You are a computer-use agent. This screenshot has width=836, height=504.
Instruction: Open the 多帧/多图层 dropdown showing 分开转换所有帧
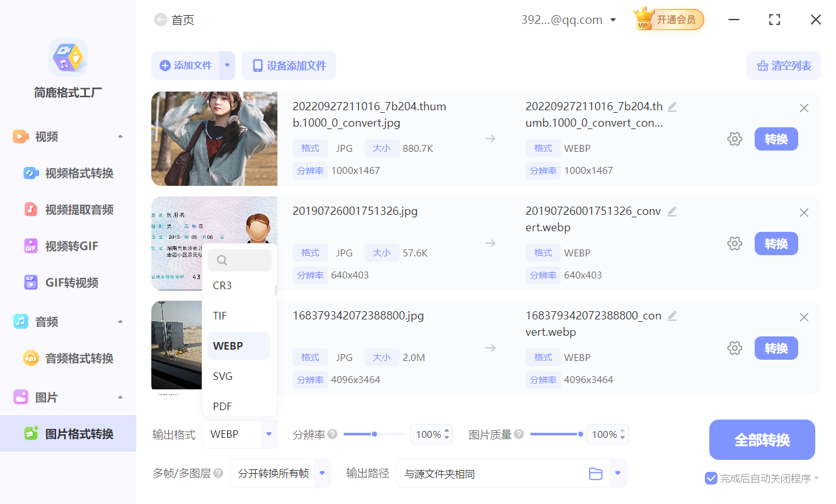280,473
